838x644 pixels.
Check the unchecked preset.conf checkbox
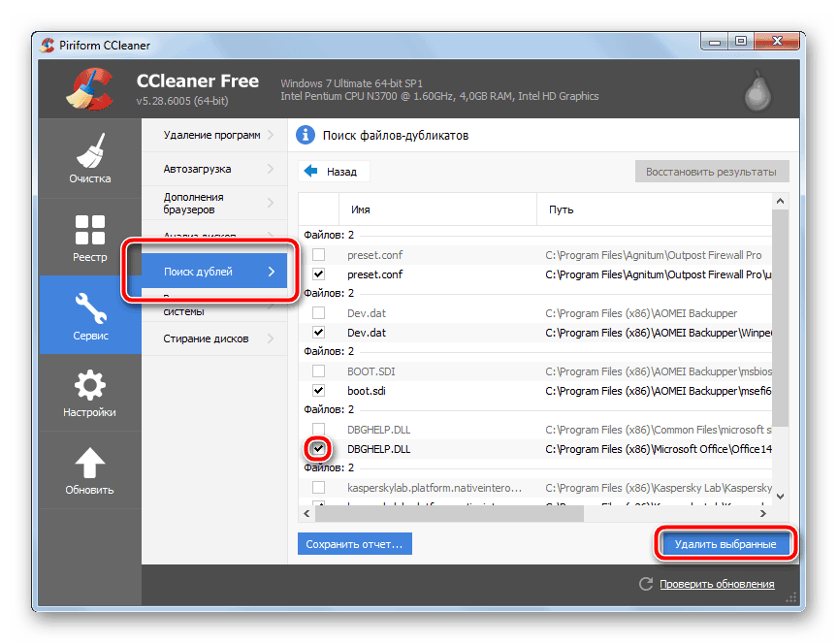point(318,254)
